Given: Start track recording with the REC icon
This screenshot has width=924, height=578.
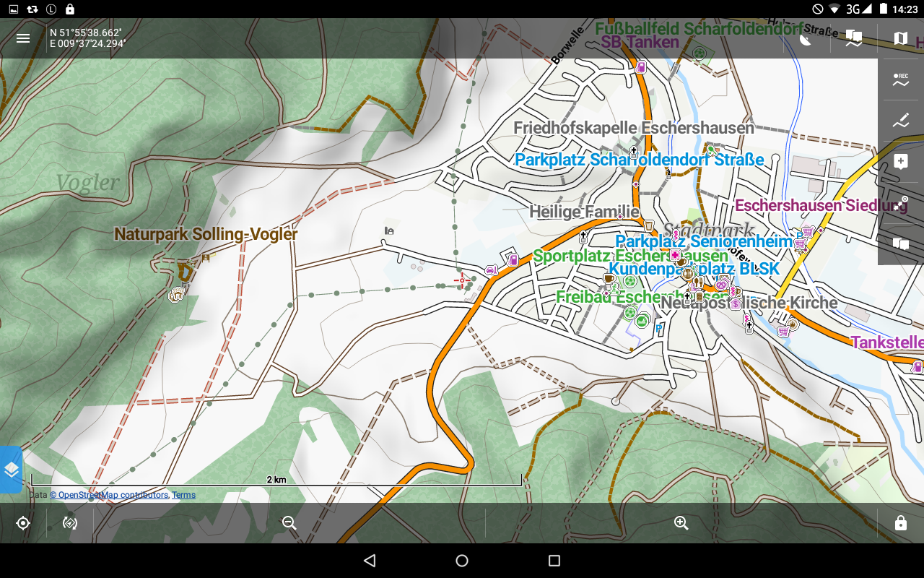Looking at the screenshot, I should 901,79.
